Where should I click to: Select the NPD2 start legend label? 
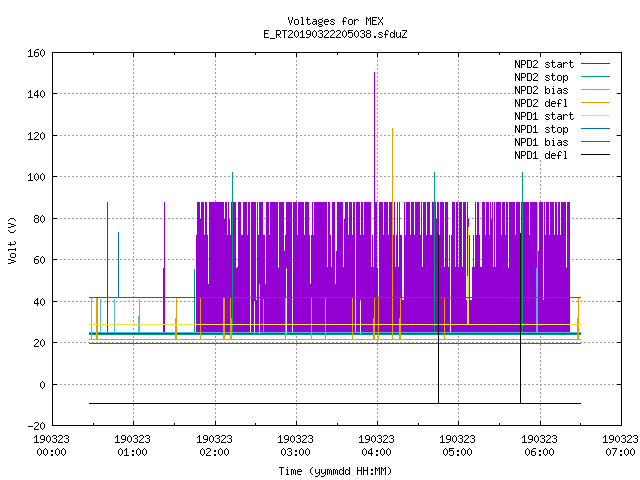pyautogui.click(x=544, y=64)
